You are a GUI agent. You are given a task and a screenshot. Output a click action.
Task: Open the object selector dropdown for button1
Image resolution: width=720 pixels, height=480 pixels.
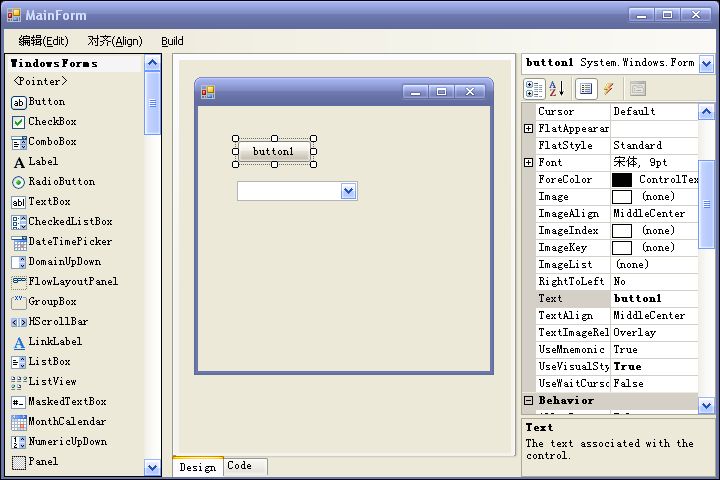[707, 63]
